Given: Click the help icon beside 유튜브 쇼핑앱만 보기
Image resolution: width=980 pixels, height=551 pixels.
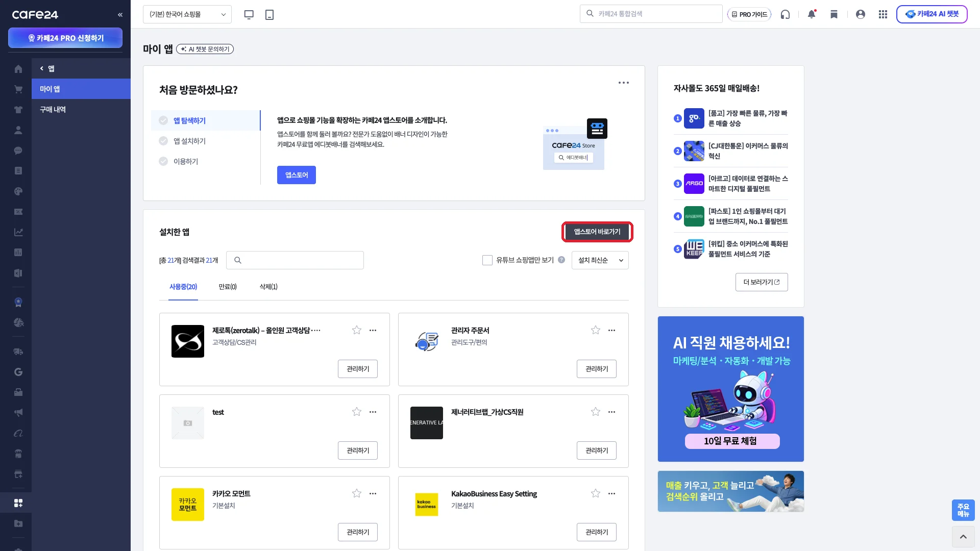Looking at the screenshot, I should (x=561, y=260).
